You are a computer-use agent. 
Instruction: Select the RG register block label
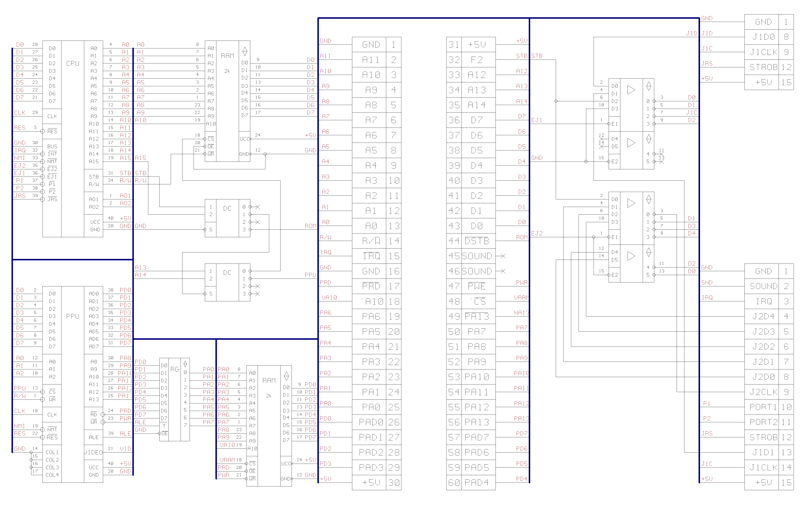[174, 369]
